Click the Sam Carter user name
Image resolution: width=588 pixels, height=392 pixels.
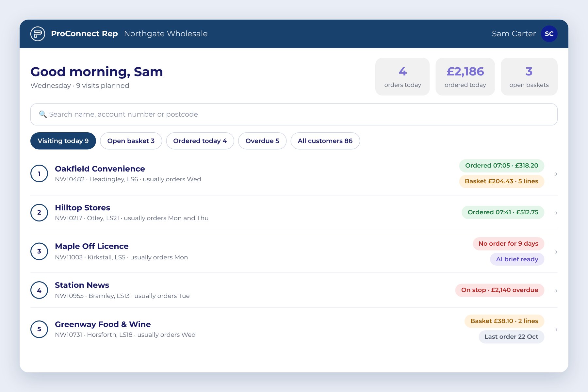pos(514,34)
